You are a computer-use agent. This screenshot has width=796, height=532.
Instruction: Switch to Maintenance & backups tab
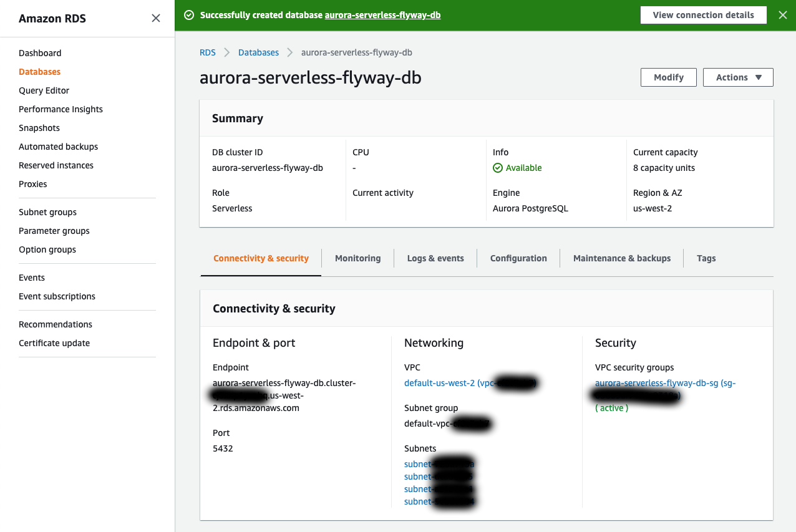[x=622, y=258]
